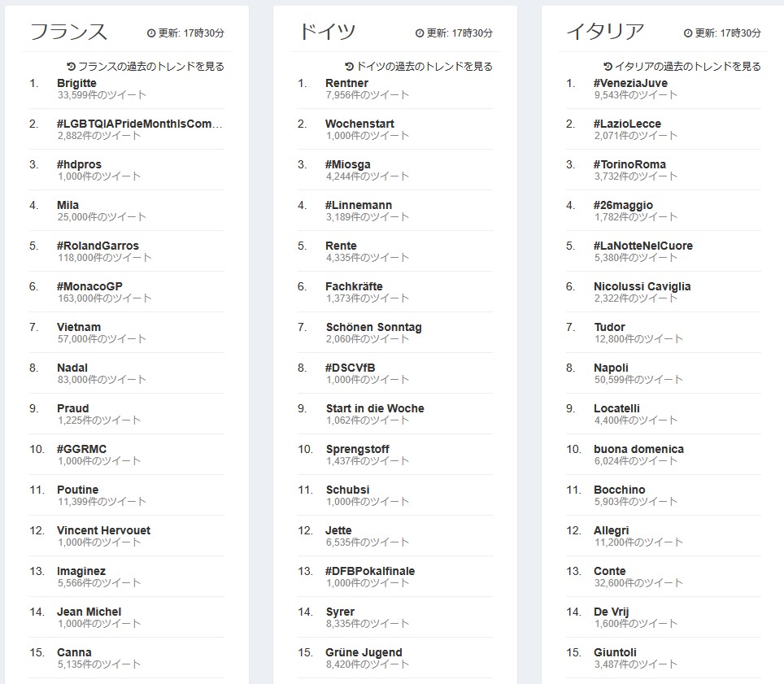Open the Brigitte trend at rank one

tap(76, 83)
